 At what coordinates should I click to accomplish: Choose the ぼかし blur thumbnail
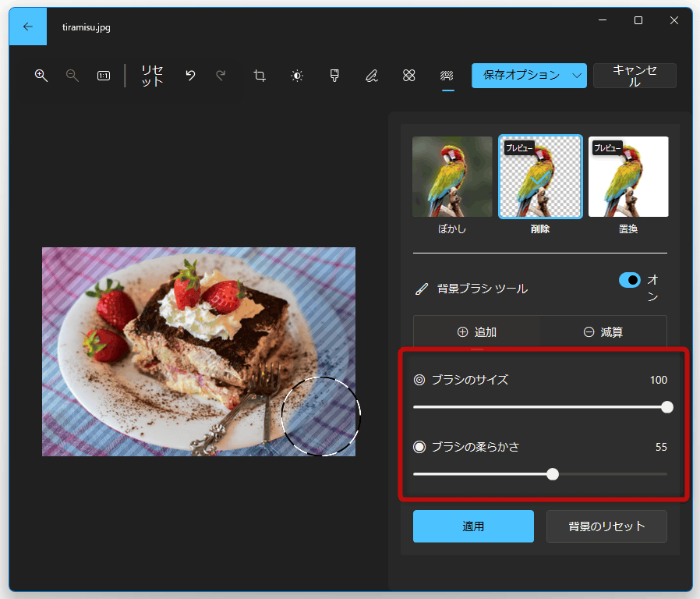point(452,177)
